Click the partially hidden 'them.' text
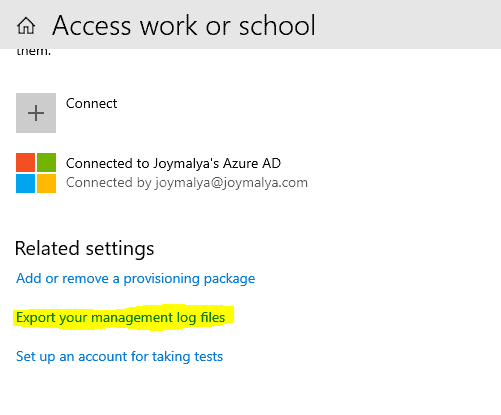 pos(34,52)
